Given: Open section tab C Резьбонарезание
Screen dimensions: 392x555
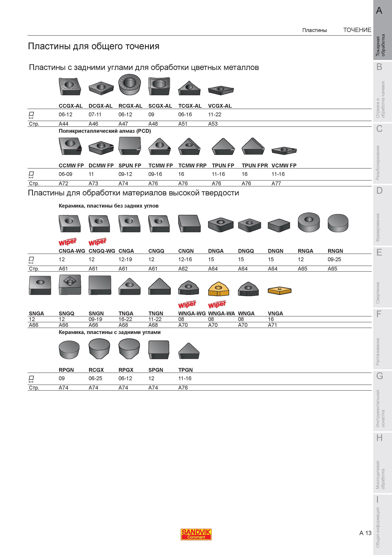Looking at the screenshot, I should [383, 154].
